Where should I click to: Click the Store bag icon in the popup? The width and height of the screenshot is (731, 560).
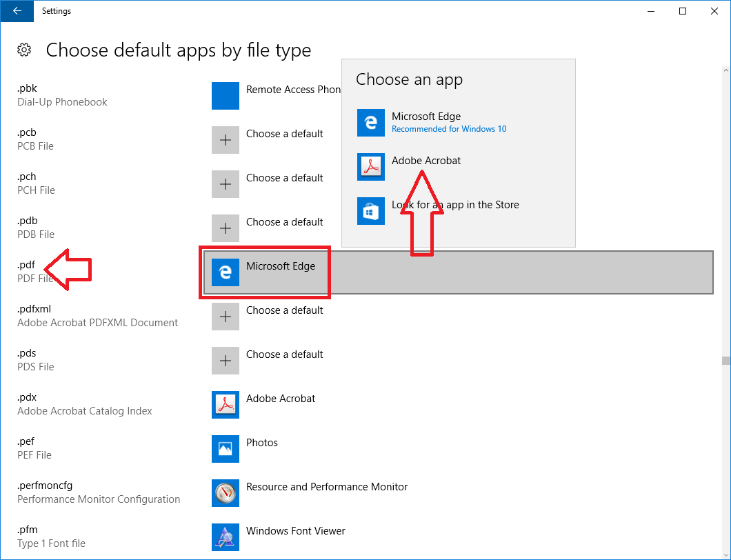click(370, 211)
